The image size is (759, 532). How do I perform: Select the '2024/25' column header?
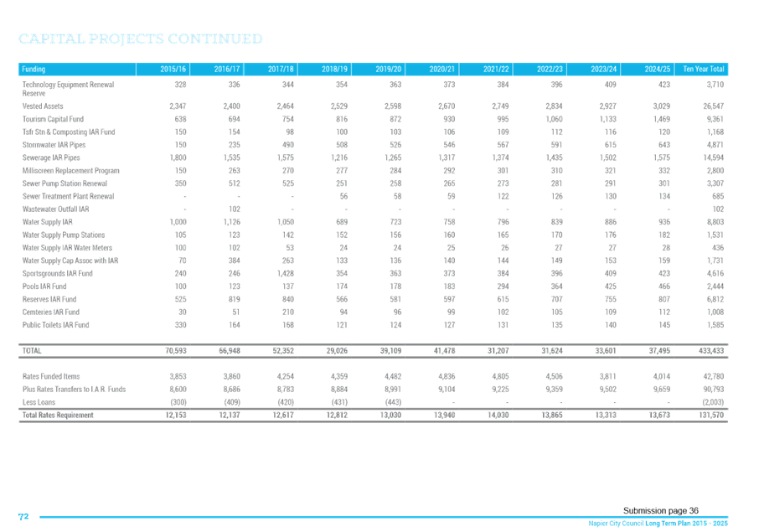648,70
